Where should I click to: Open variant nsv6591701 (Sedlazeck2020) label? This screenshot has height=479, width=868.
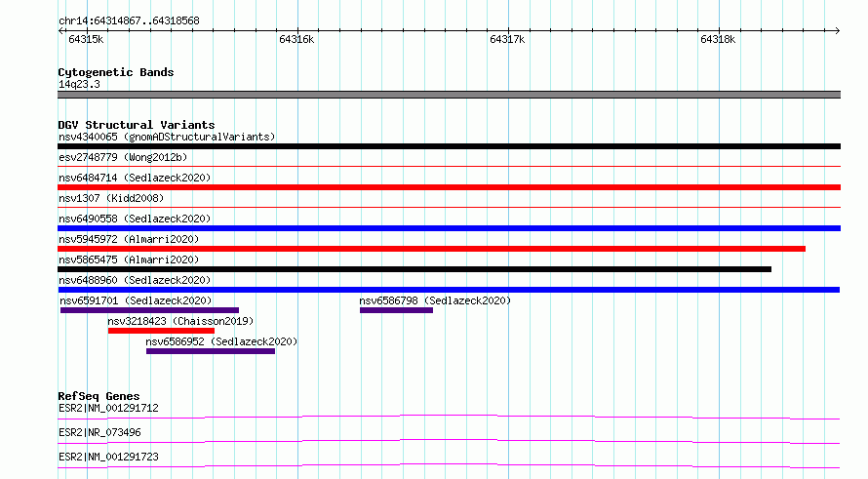point(136,300)
